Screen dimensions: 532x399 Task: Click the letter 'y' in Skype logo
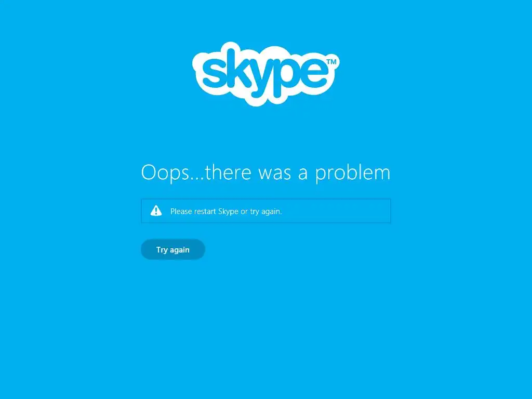click(x=262, y=79)
